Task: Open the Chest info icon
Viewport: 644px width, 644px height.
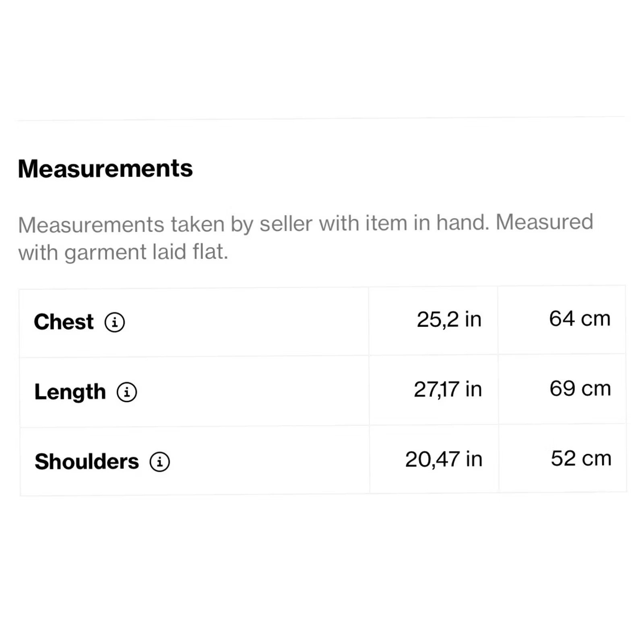Action: (115, 322)
